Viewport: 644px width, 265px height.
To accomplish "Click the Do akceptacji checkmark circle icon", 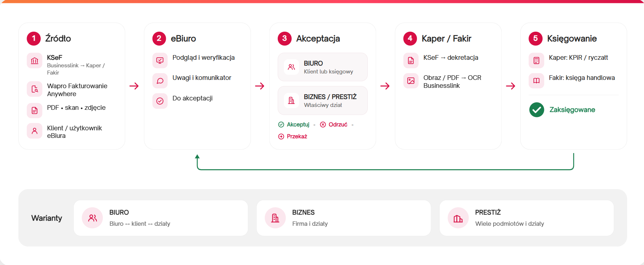I will pyautogui.click(x=160, y=101).
